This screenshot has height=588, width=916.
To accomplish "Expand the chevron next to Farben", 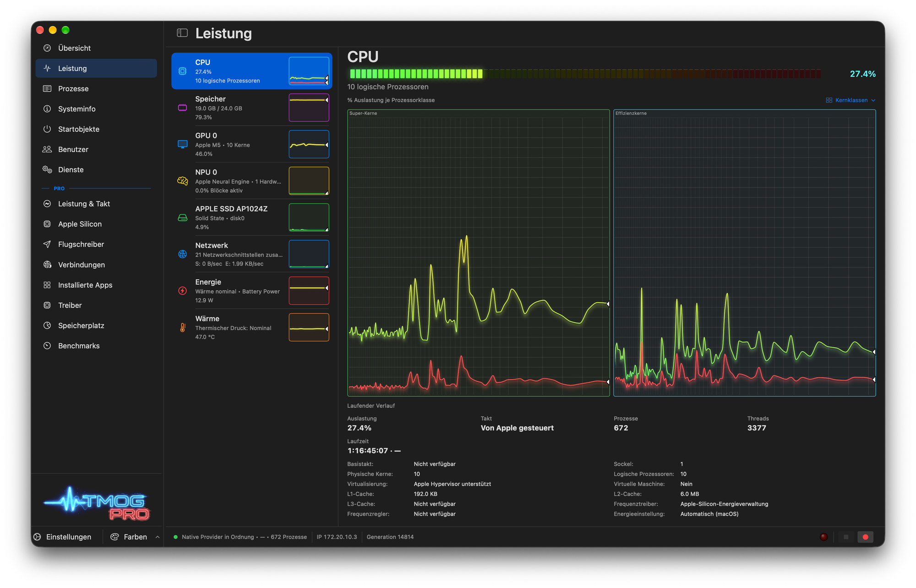I will [158, 537].
